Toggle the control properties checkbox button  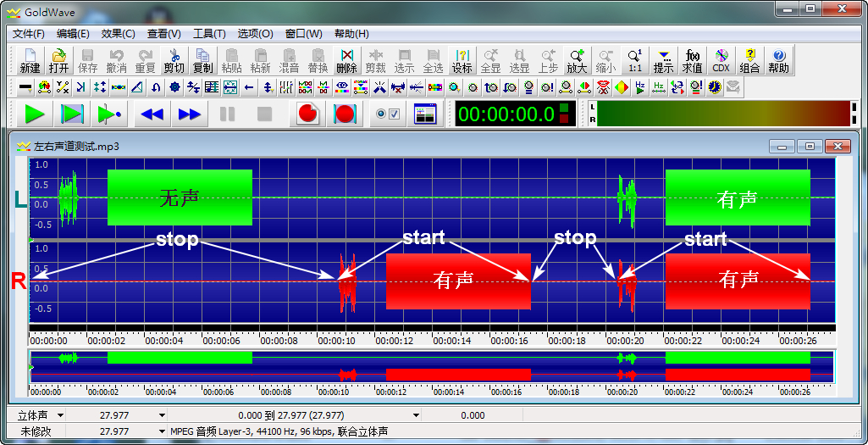tap(388, 114)
